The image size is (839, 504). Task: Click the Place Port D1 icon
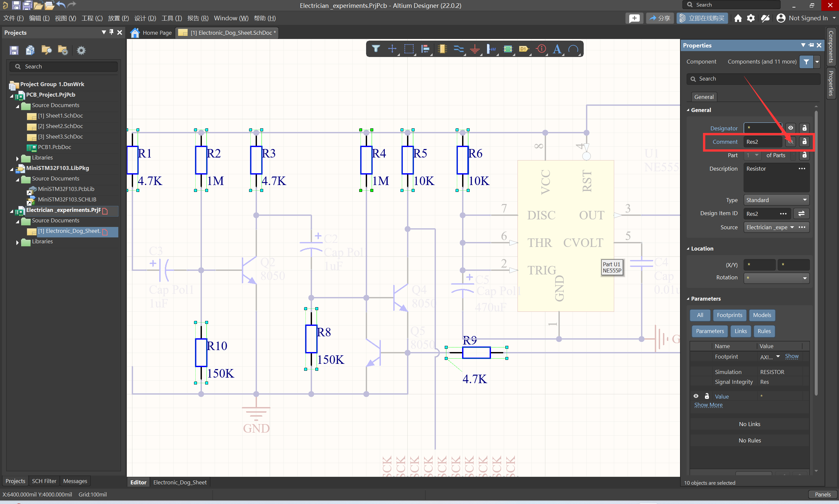[x=524, y=49]
